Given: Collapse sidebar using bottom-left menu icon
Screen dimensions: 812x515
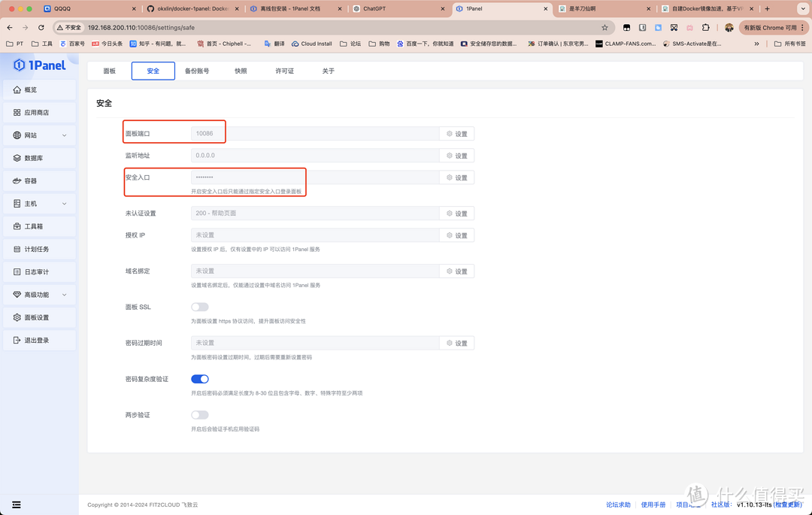Looking at the screenshot, I should 17,504.
